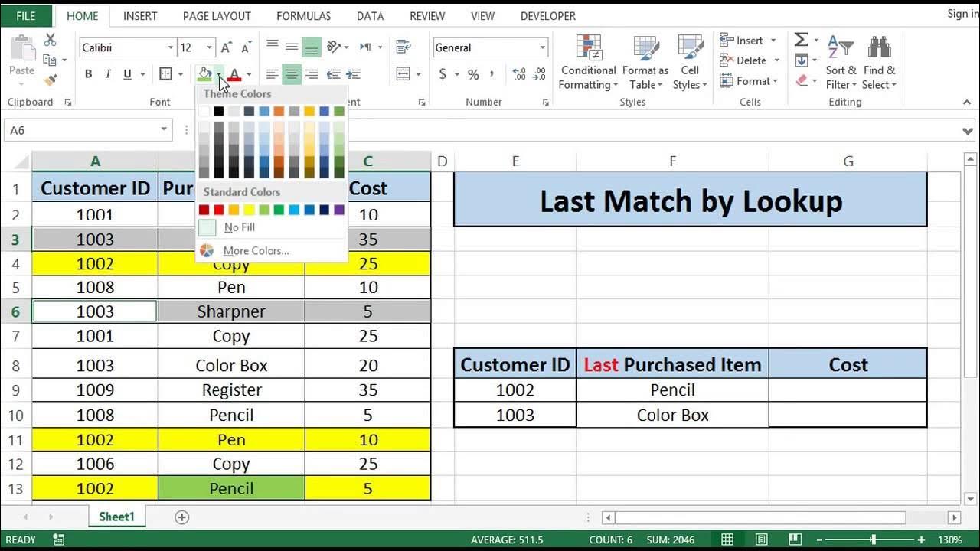Expand the formula bar chevron
980x551 pixels.
[968, 131]
